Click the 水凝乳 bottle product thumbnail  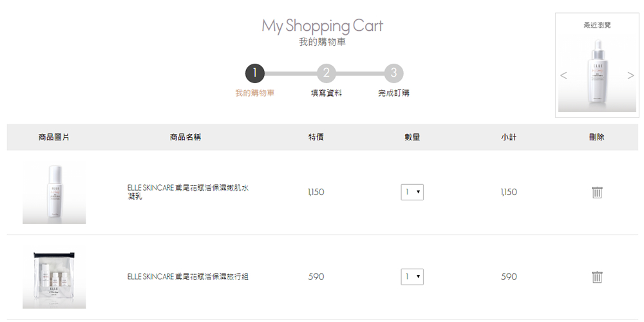[x=54, y=192]
